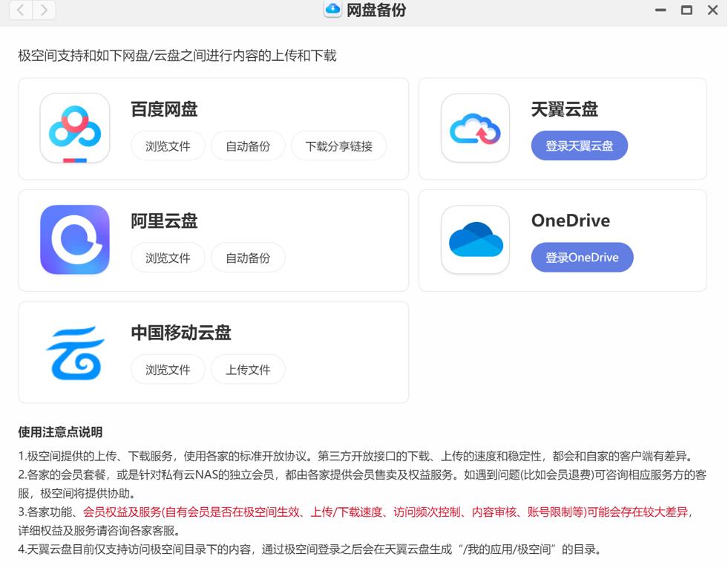Click the 登录天翼云盘 button
The height and width of the screenshot is (568, 728).
pos(579,146)
